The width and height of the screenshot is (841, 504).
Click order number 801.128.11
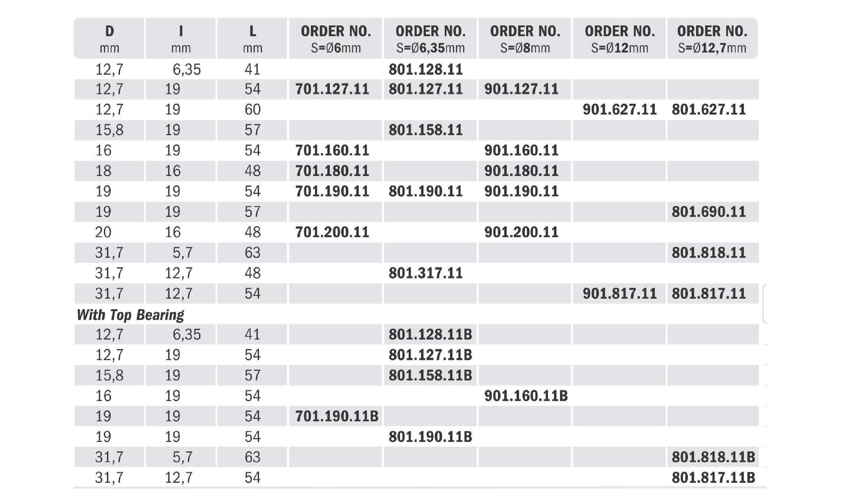tap(426, 70)
